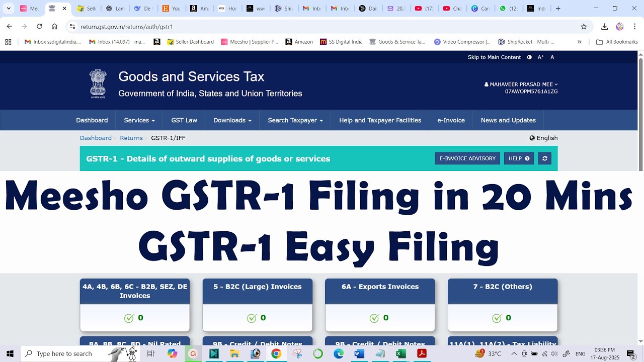
Task: Open the Dashboard menu item
Action: coord(92,120)
